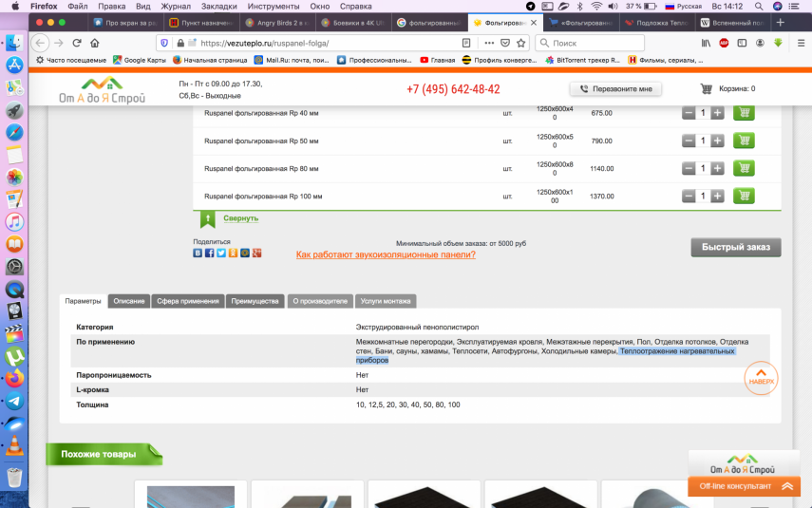Switch to the Сфера применения tab
The image size is (812, 508).
point(188,301)
